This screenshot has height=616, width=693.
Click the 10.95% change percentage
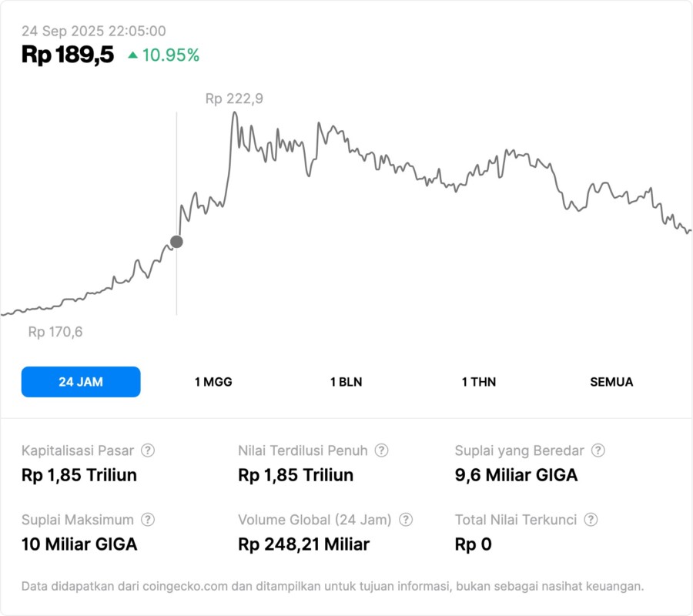170,55
